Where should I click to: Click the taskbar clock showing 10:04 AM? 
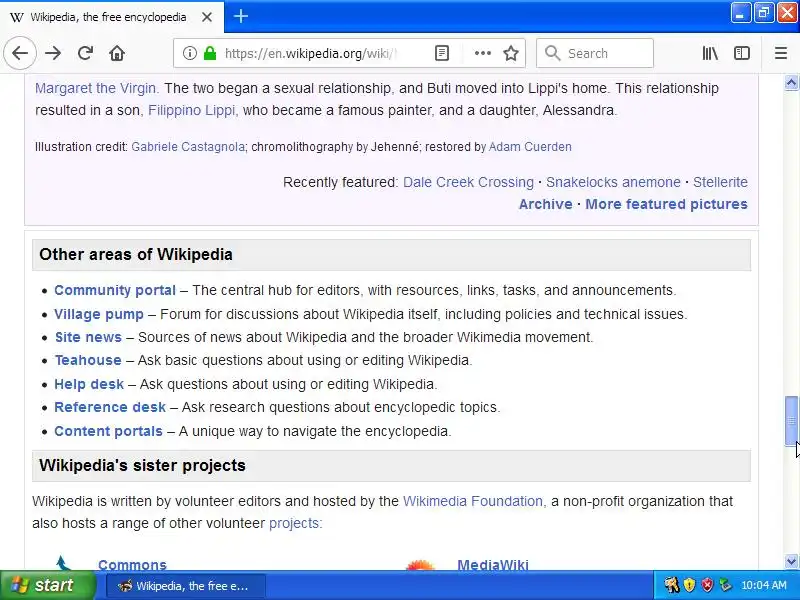(764, 585)
